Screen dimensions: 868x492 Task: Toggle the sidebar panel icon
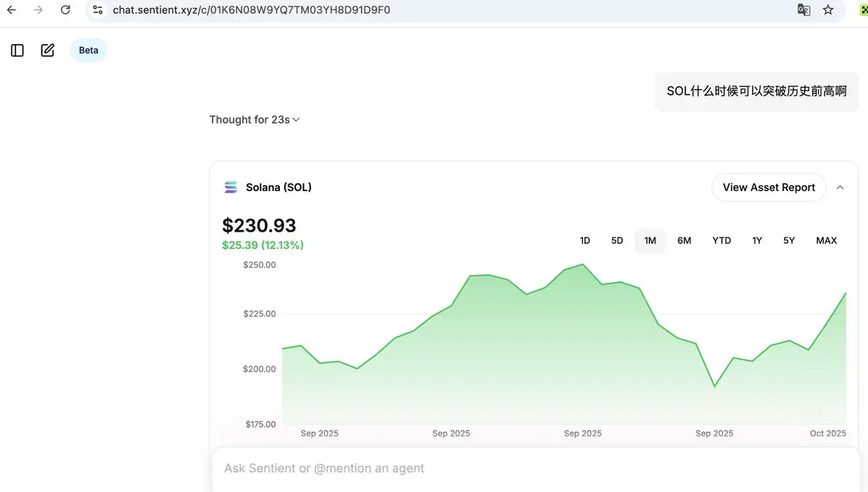coord(17,50)
